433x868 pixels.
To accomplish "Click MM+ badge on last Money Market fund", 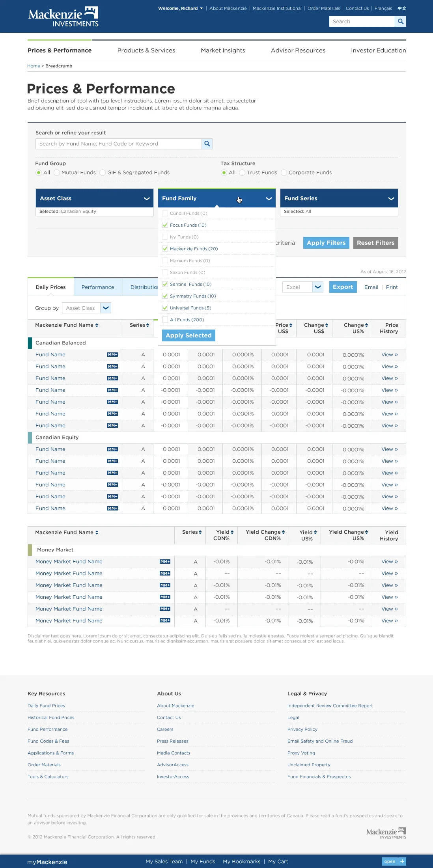I will [165, 620].
